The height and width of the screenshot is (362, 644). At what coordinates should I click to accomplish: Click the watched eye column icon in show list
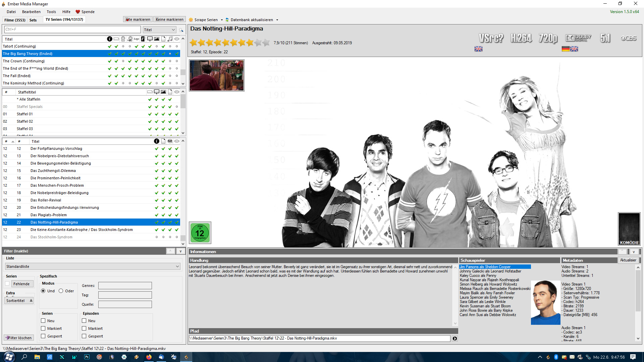tap(177, 39)
